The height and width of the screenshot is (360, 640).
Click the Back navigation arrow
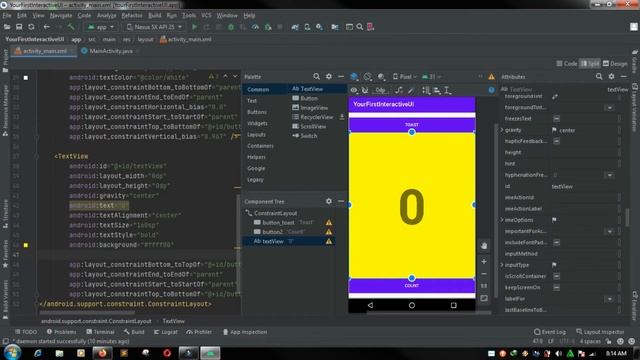pyautogui.click(x=47, y=27)
